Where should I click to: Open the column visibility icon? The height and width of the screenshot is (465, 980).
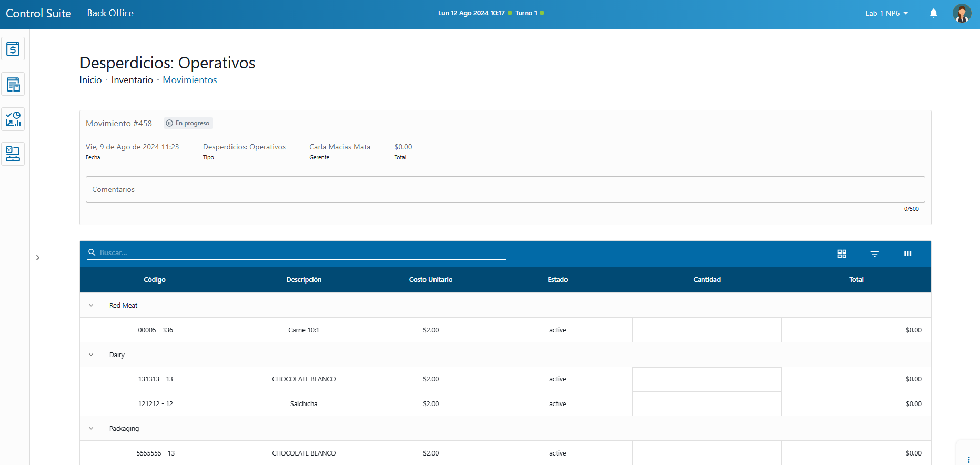(907, 254)
